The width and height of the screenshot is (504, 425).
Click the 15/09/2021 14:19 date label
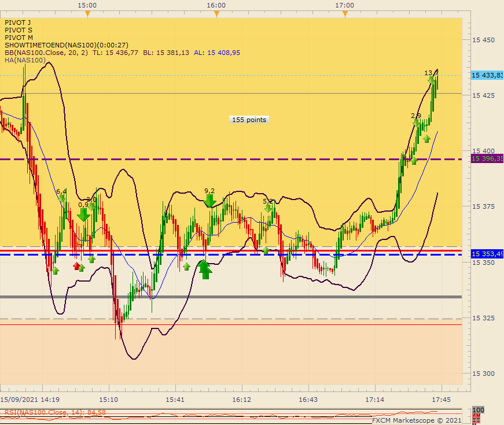point(30,400)
